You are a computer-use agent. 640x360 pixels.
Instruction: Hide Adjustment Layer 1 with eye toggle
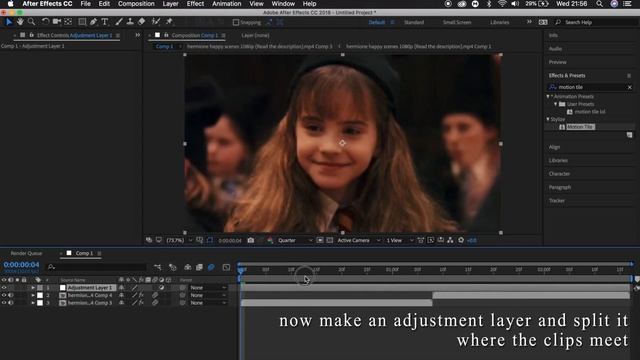(x=4, y=288)
